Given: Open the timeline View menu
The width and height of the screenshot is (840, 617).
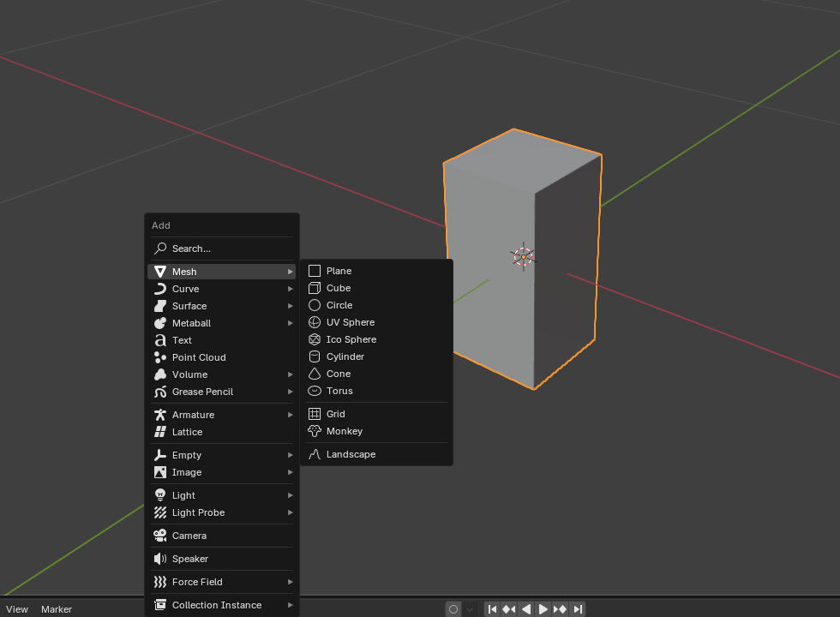Looking at the screenshot, I should [x=17, y=609].
